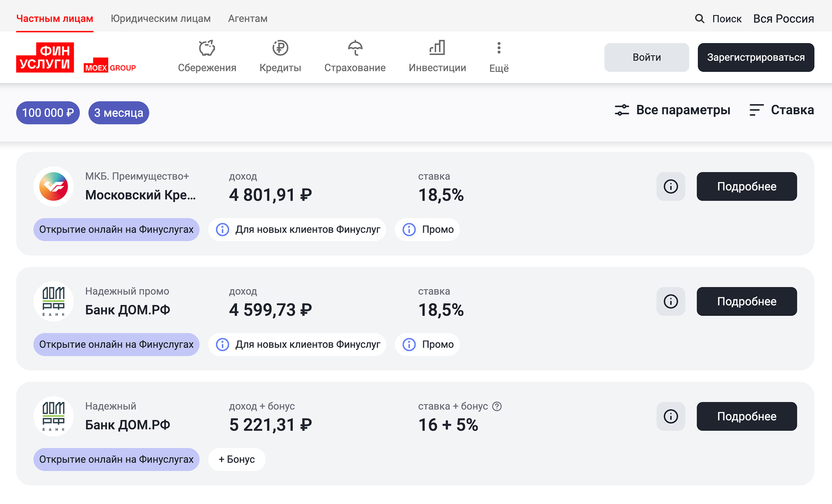
Task: Click the search magnifier icon
Action: click(x=700, y=19)
